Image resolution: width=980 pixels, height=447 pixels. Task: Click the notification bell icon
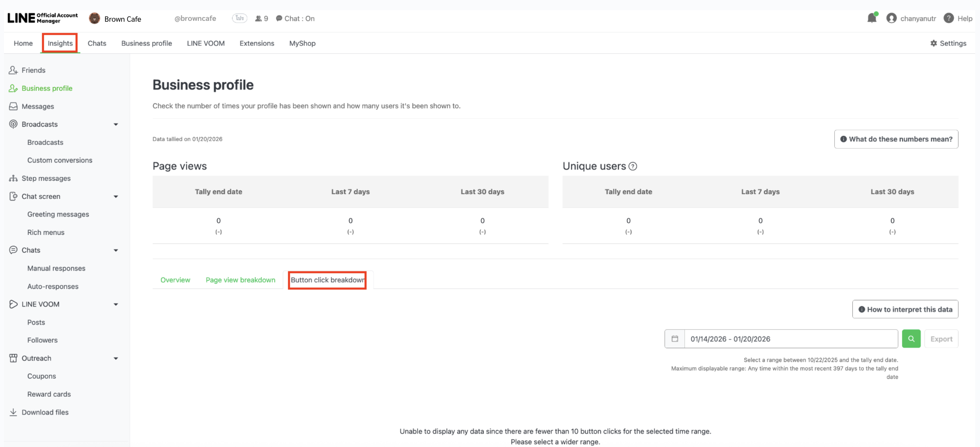(872, 18)
